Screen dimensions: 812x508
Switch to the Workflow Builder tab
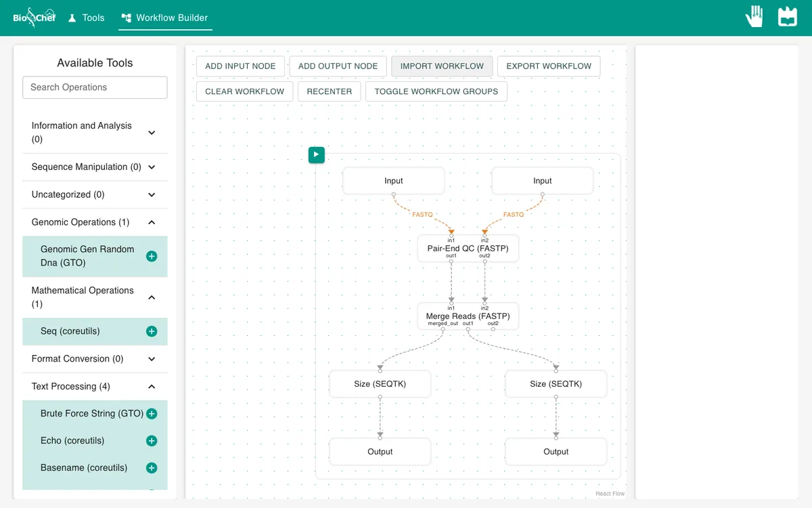[165, 18]
